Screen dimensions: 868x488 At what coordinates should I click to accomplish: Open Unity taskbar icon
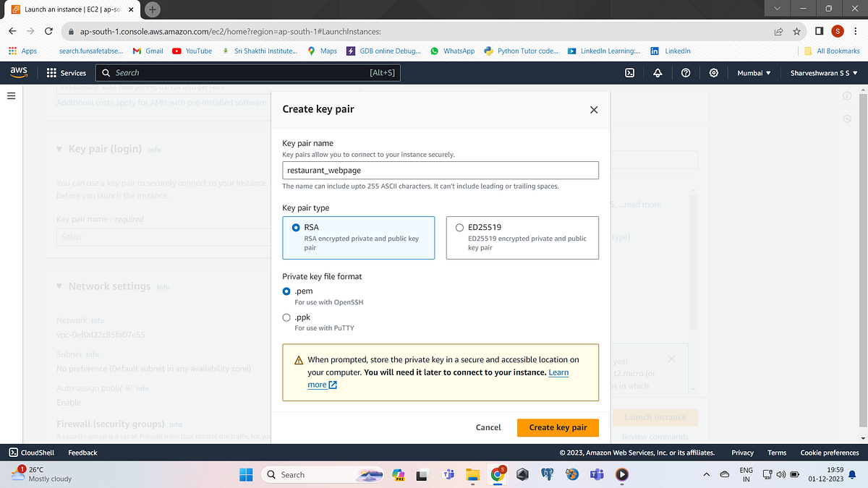[522, 474]
